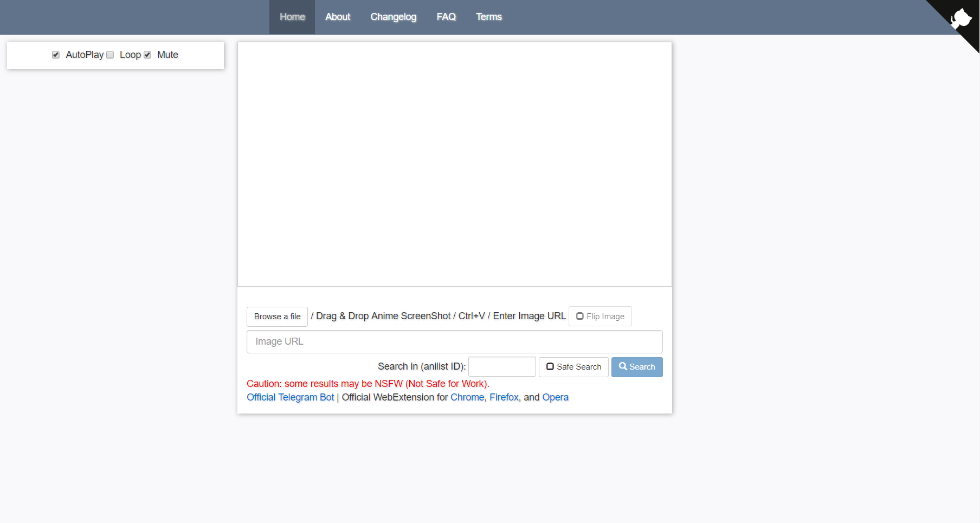Toggle the AutoPlay checkbox
The height and width of the screenshot is (523, 980).
tap(56, 55)
